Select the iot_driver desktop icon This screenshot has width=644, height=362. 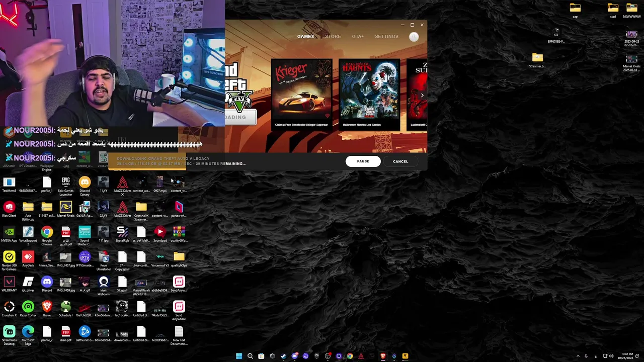point(28,284)
